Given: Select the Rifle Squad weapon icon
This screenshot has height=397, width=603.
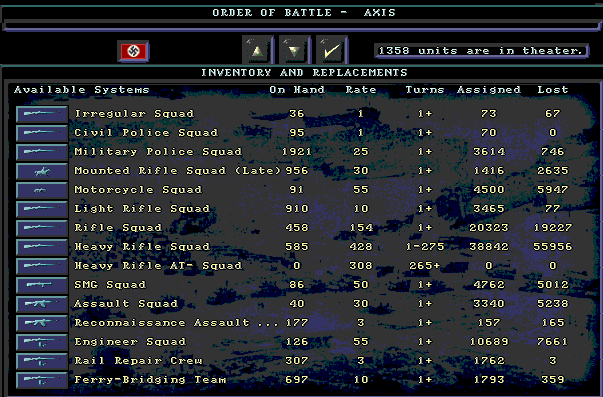Looking at the screenshot, I should pos(42,228).
